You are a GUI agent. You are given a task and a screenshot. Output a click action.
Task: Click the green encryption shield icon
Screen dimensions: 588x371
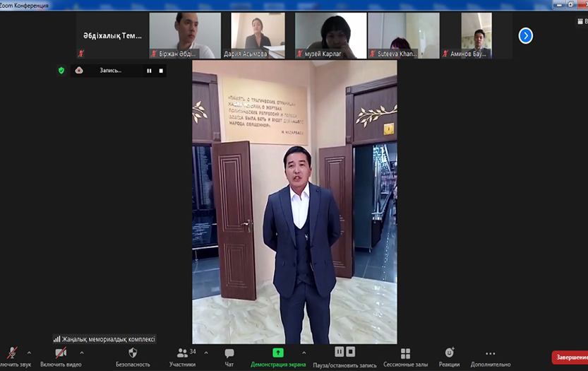point(61,71)
